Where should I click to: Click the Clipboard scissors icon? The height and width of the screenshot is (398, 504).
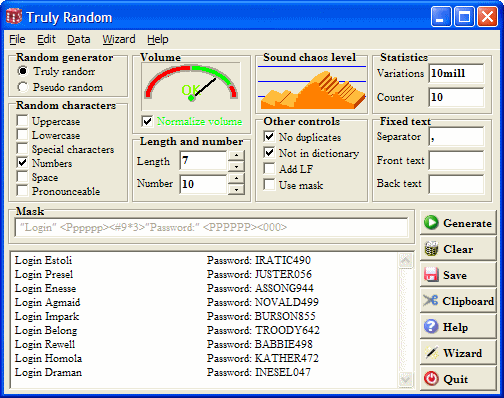431,301
